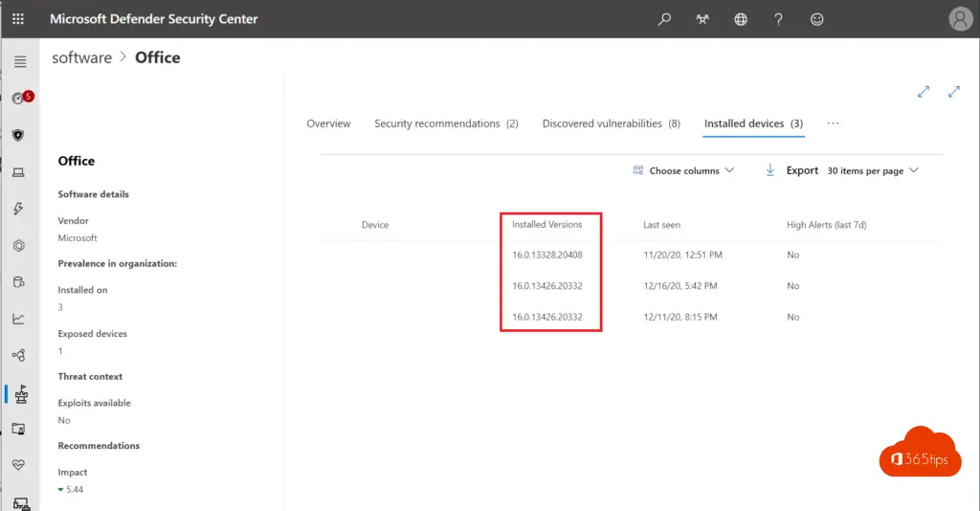Toggle the hamburger navigation menu
Viewport: 980px width, 511px height.
20,61
